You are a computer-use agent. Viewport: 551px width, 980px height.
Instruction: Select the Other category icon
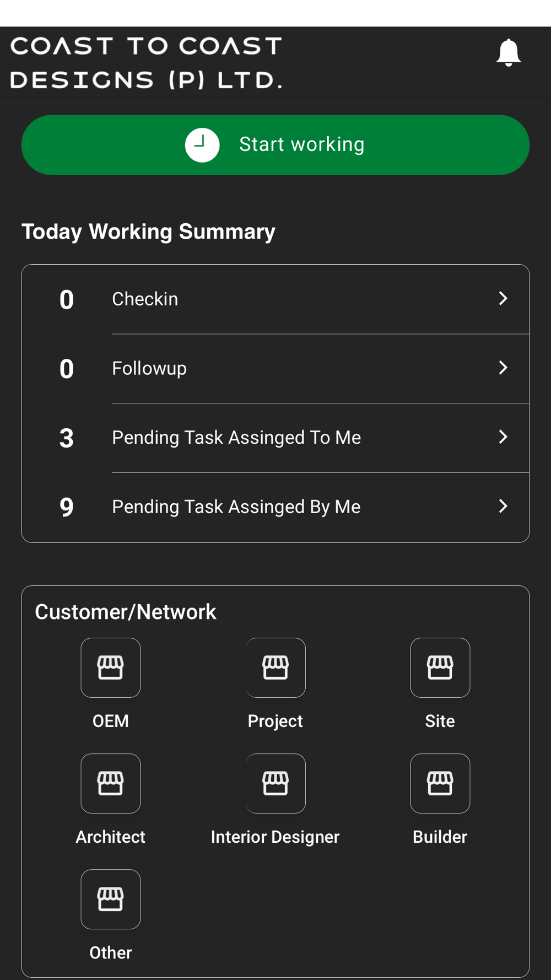pyautogui.click(x=111, y=899)
